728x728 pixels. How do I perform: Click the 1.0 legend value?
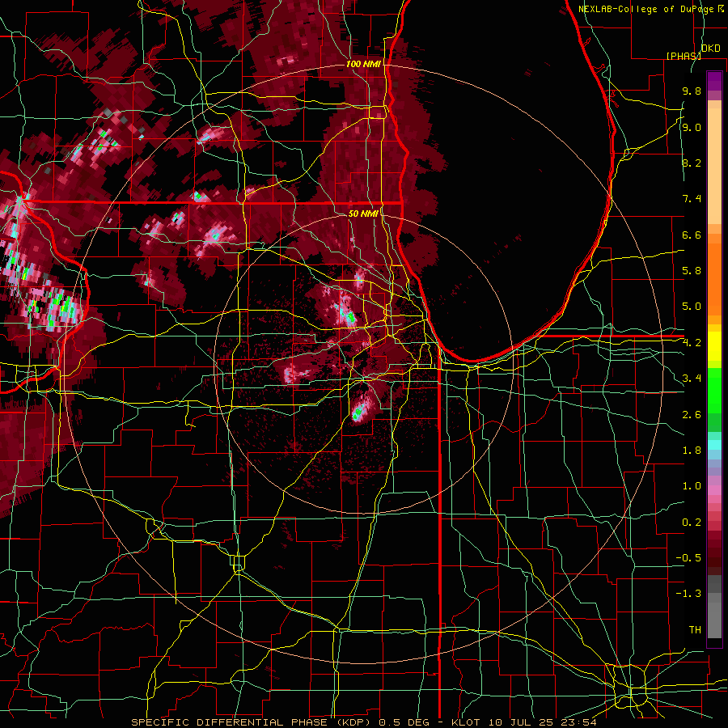pyautogui.click(x=692, y=486)
